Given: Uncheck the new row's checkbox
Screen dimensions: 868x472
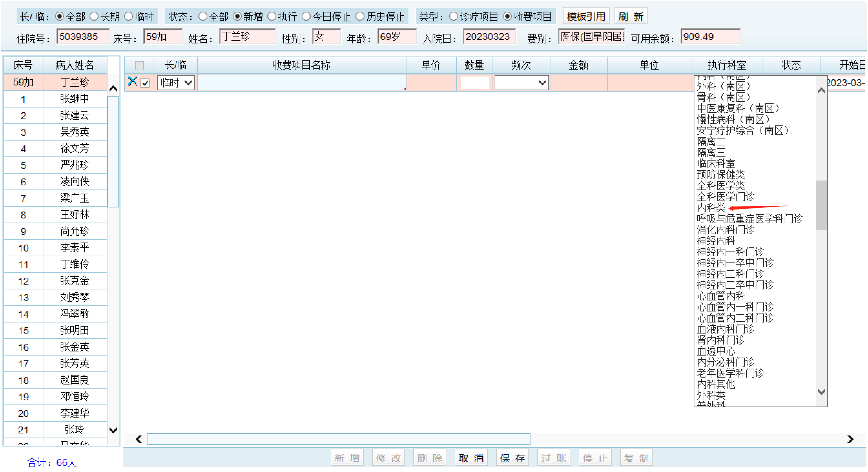Looking at the screenshot, I should [x=145, y=83].
